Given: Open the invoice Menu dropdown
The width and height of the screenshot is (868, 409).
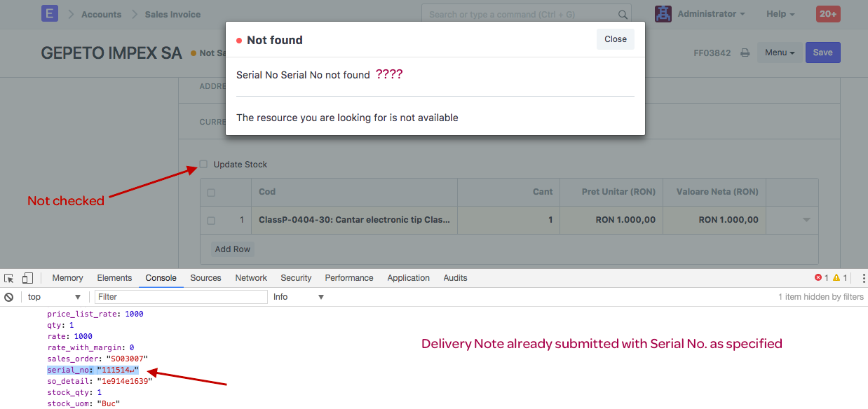Looking at the screenshot, I should click(780, 53).
